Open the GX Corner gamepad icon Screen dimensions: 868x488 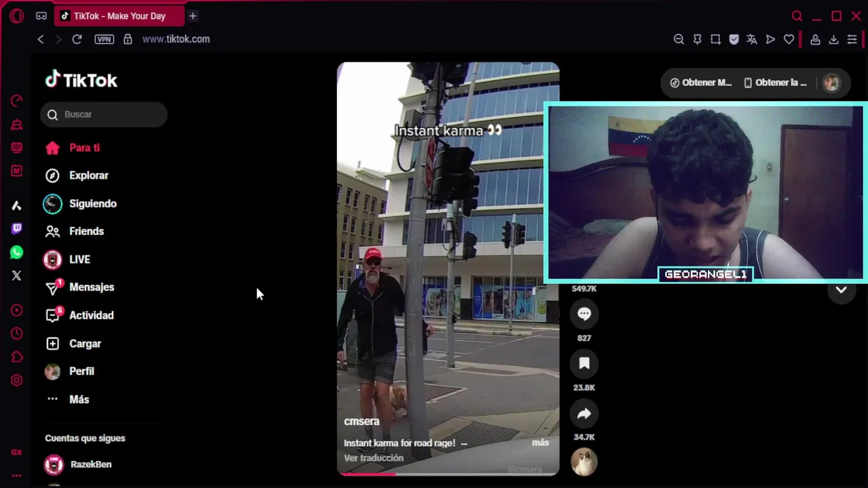click(41, 16)
